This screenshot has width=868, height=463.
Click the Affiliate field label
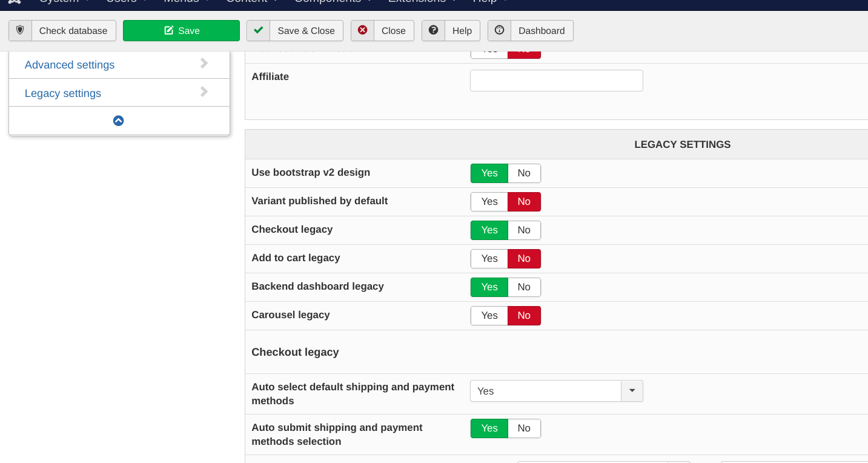click(x=270, y=77)
